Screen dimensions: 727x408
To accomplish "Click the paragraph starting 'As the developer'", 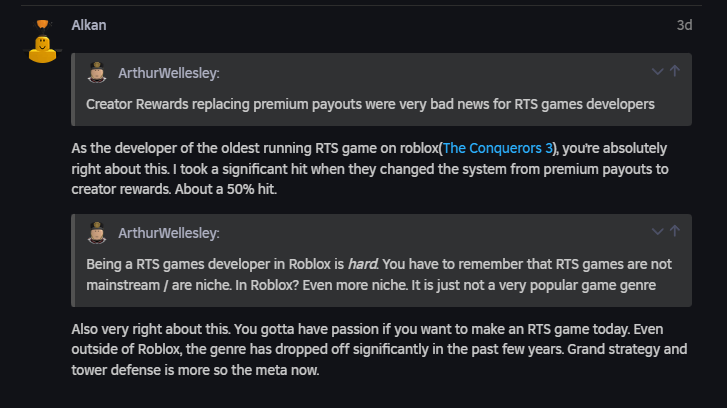I will [x=370, y=169].
